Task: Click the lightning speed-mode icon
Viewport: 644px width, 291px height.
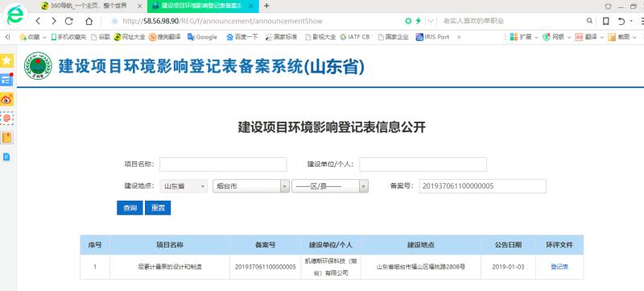Action: tap(418, 21)
